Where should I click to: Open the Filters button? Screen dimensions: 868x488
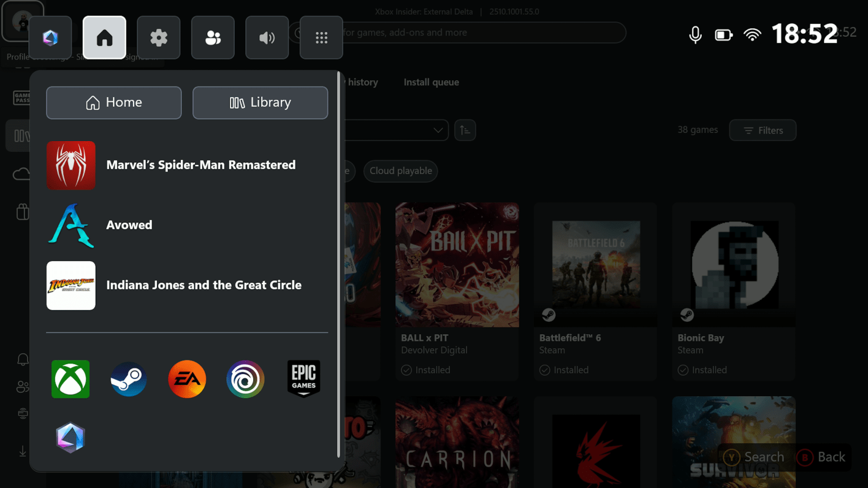point(763,131)
